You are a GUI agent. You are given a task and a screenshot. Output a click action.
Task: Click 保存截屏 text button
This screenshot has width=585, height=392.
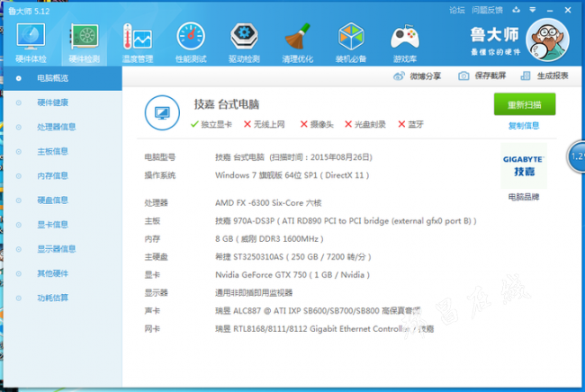(490, 76)
